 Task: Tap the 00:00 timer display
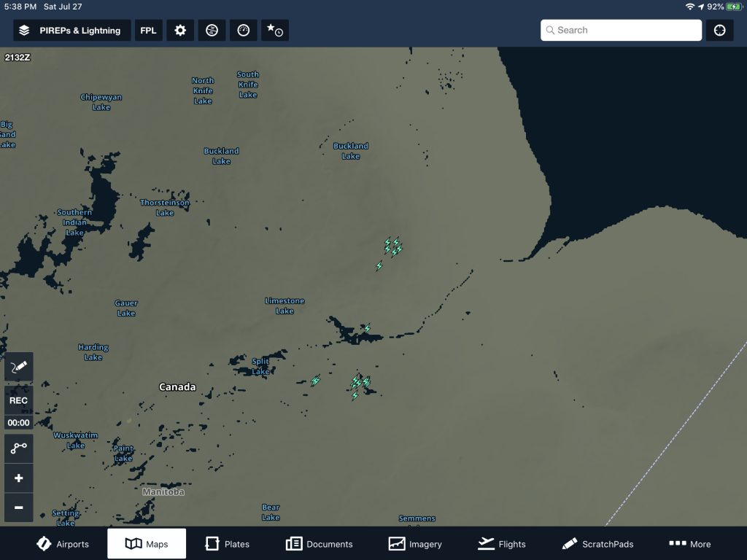[x=19, y=423]
